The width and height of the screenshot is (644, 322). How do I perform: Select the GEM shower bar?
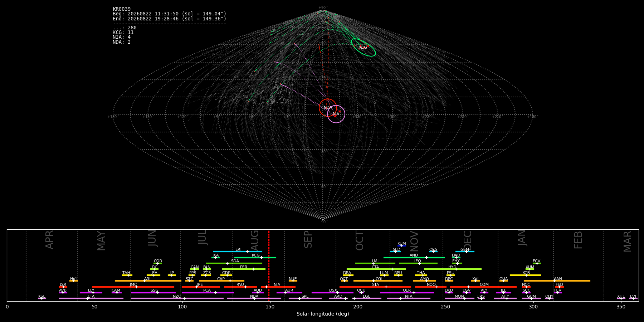[465, 252]
